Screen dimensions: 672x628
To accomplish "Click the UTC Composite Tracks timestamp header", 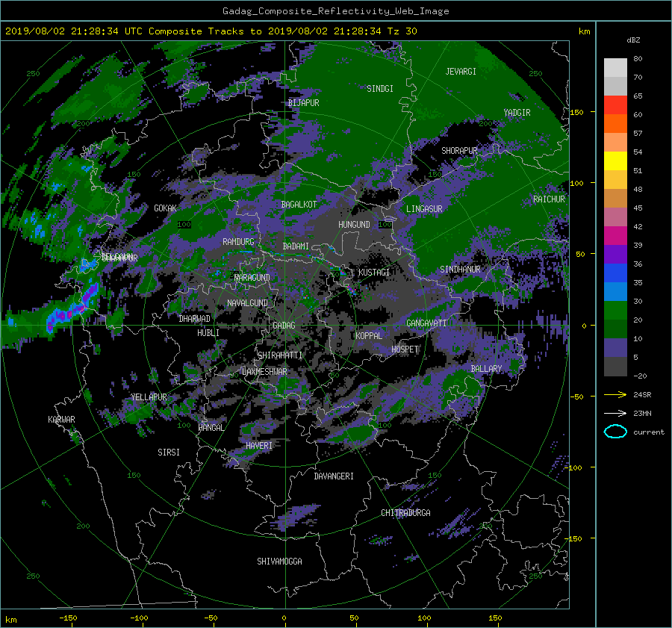I will tap(211, 31).
